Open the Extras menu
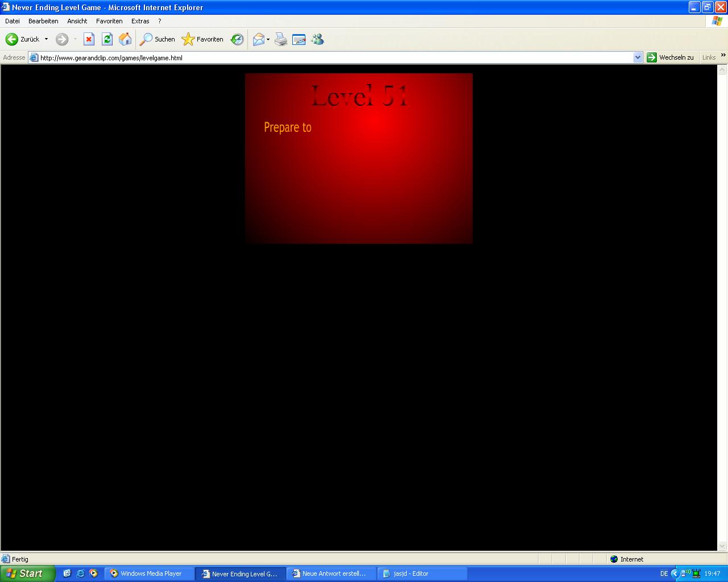This screenshot has height=582, width=728. point(140,21)
